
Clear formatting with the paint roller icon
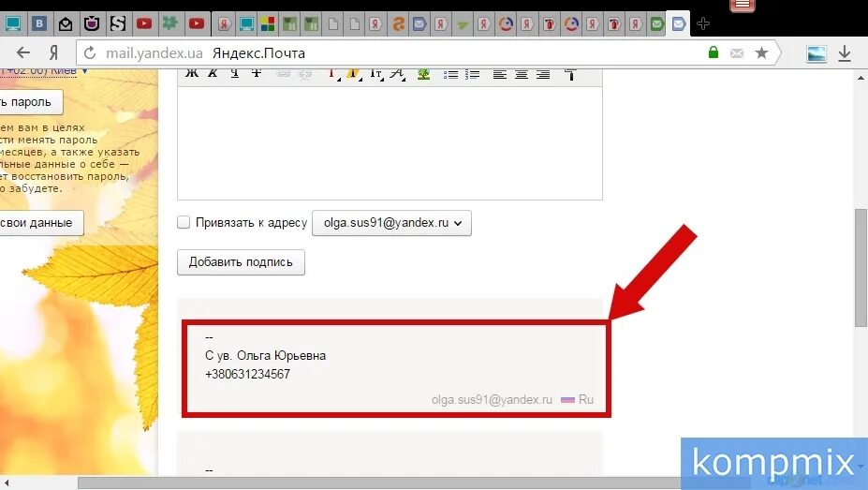coord(570,74)
